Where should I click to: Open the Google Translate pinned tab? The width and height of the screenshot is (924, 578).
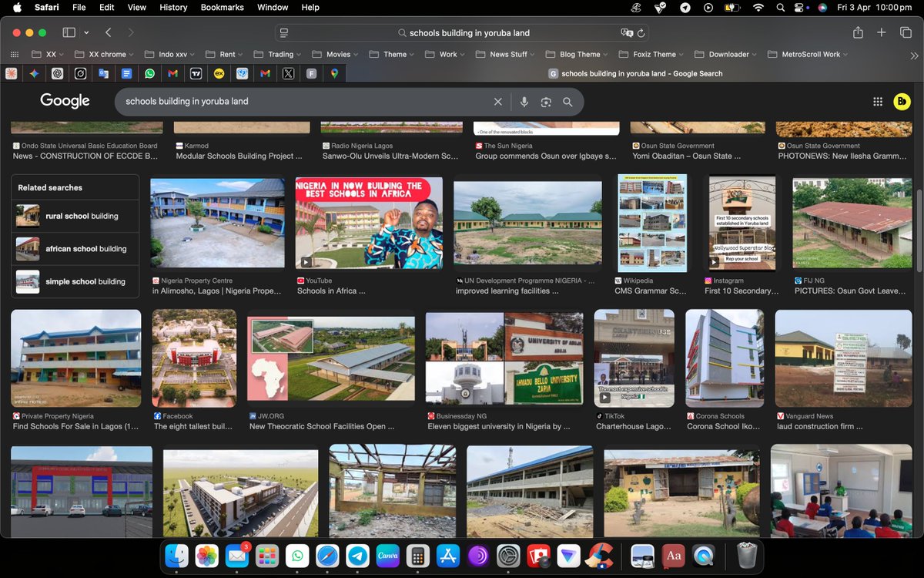click(103, 74)
